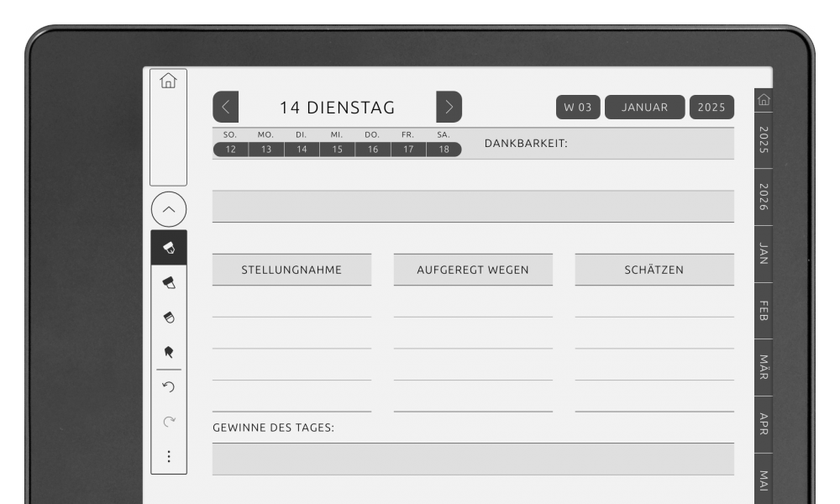Image resolution: width=840 pixels, height=504 pixels.
Task: Tap the Home icon in the toolbar
Action: (168, 81)
